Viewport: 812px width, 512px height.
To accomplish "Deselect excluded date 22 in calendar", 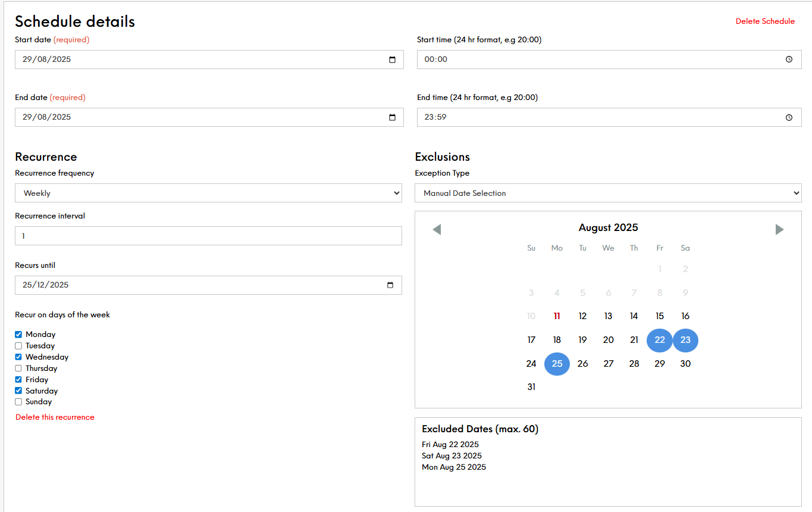I will coord(660,340).
